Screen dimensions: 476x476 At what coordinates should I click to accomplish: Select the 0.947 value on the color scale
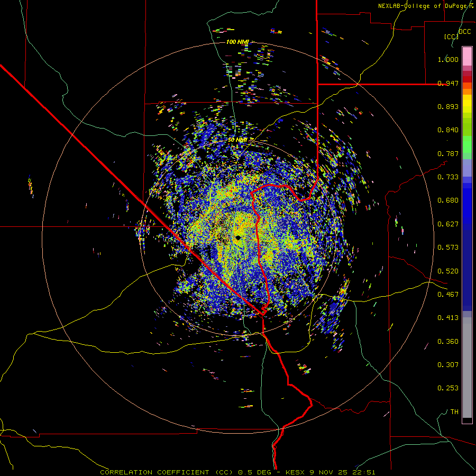[448, 83]
